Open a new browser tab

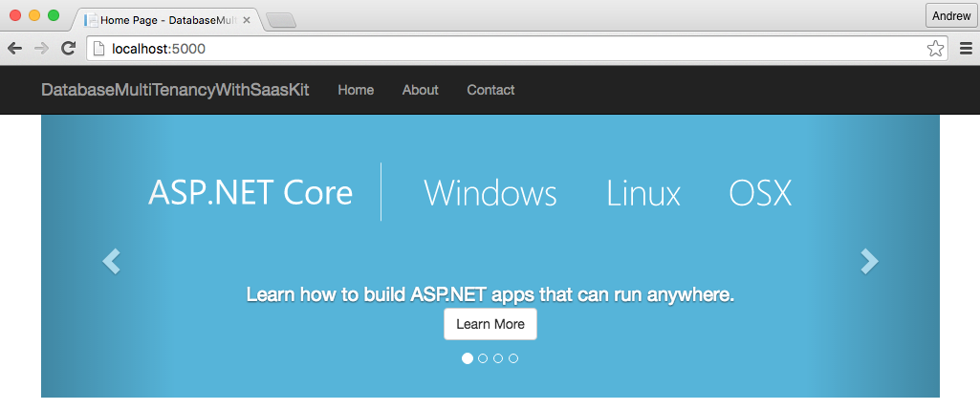pyautogui.click(x=281, y=21)
